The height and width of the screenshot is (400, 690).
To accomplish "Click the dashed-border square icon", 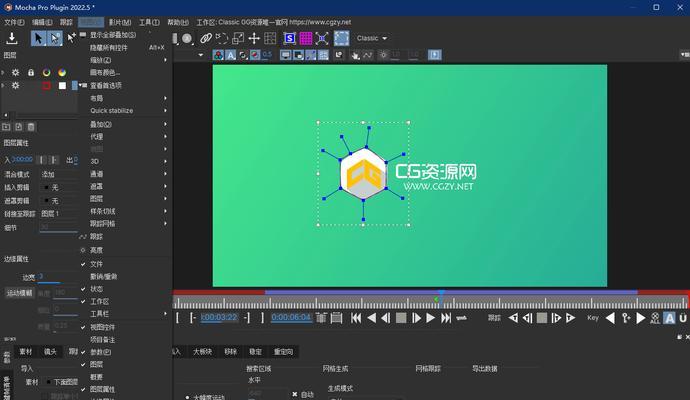I will [x=341, y=38].
